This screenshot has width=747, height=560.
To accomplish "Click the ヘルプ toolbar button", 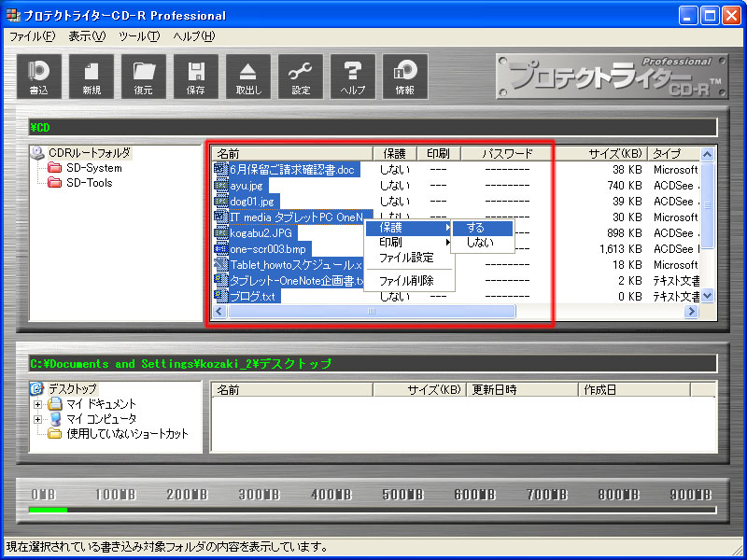I will click(x=353, y=77).
